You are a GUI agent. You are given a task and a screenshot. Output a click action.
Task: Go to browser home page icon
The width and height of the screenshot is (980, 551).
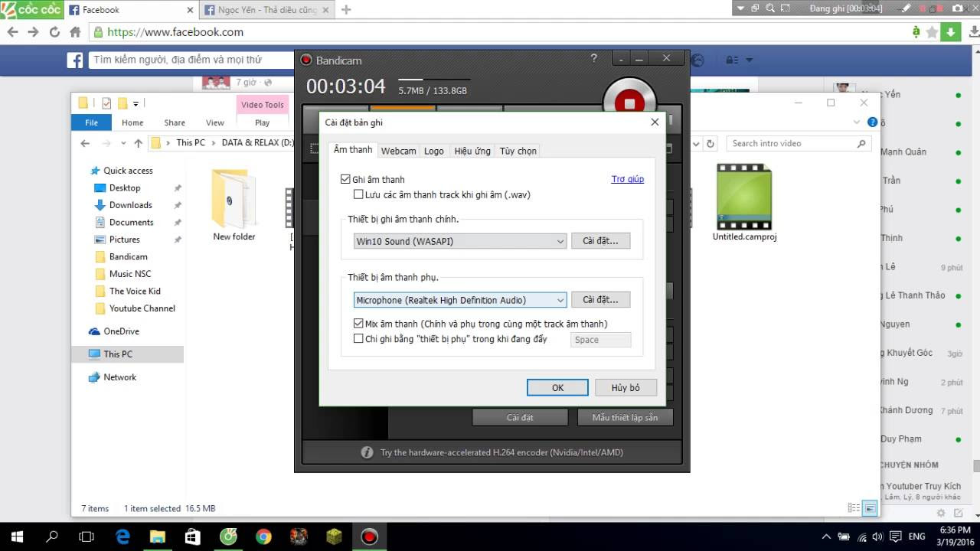[x=75, y=32]
